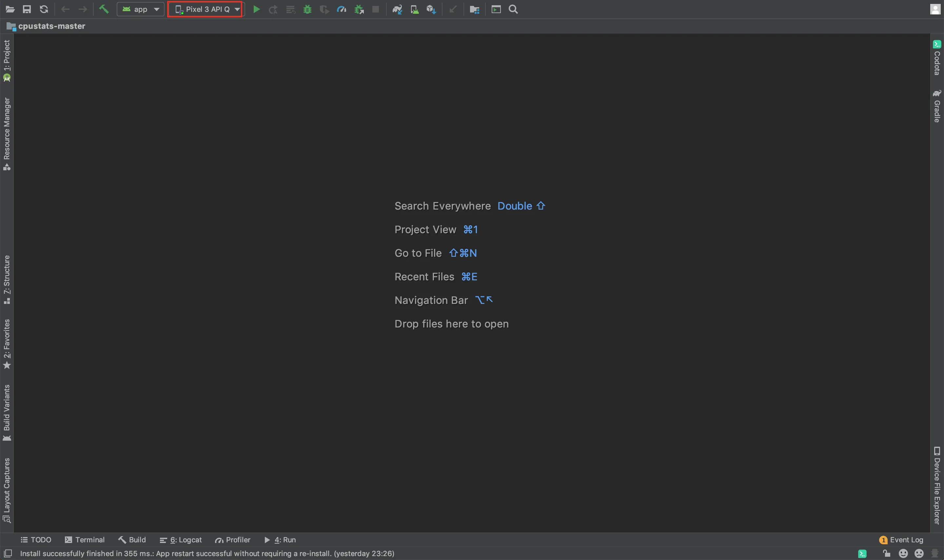944x560 pixels.
Task: Open AVD Manager icon in toolbar
Action: (414, 9)
